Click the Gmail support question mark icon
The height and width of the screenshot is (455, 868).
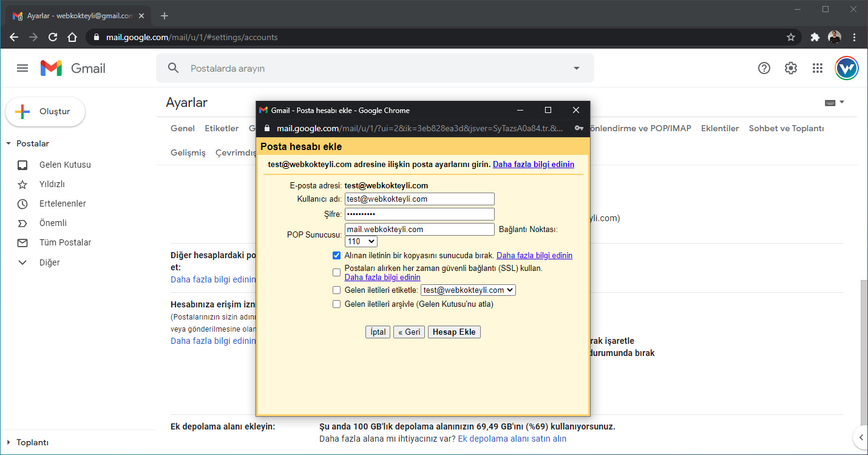pos(764,68)
